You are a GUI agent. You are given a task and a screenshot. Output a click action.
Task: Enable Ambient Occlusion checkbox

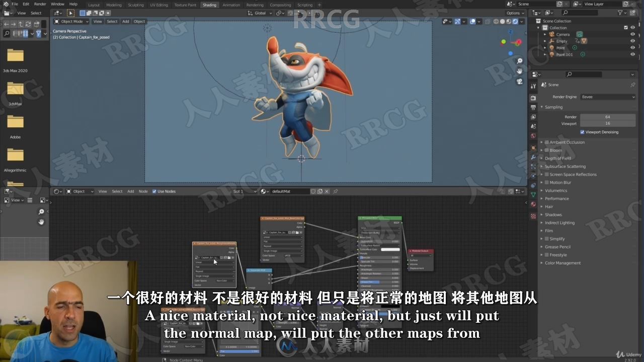(546, 142)
